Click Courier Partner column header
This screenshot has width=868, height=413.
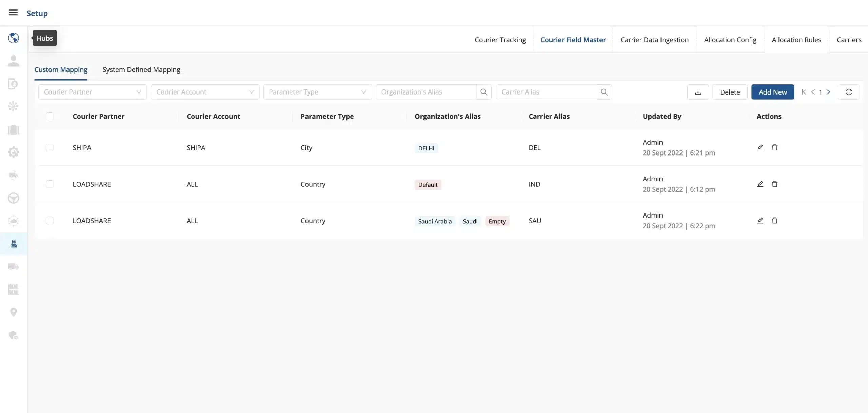click(x=98, y=116)
